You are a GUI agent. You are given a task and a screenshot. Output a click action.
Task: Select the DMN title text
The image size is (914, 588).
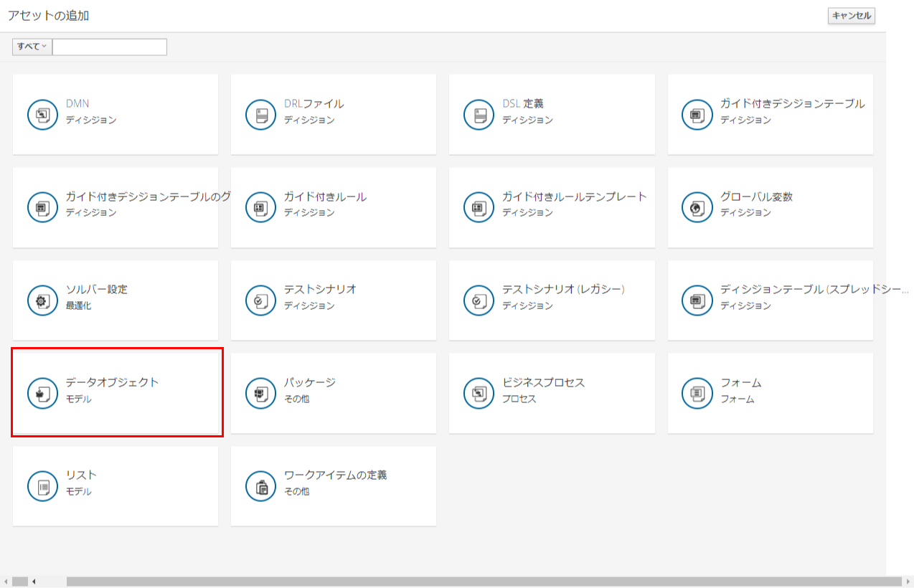click(x=77, y=104)
